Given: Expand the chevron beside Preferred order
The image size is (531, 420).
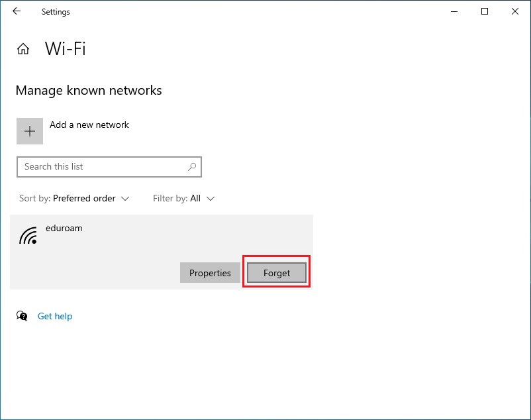Looking at the screenshot, I should pyautogui.click(x=125, y=199).
